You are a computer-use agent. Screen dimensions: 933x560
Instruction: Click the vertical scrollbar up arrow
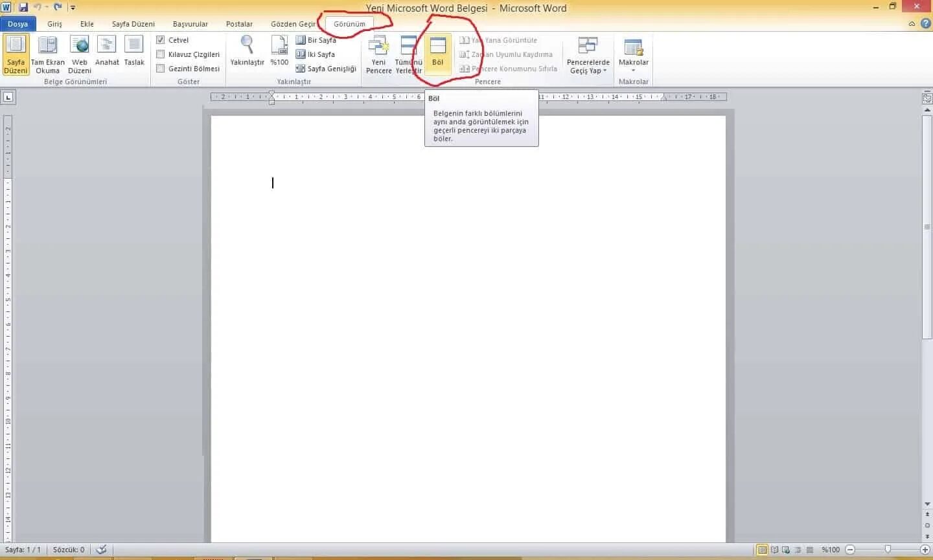[927, 110]
